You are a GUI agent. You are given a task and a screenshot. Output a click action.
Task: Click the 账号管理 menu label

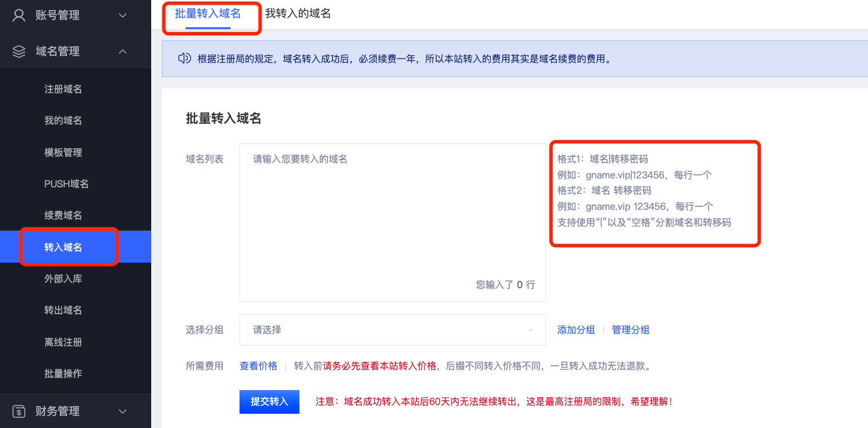pyautogui.click(x=58, y=15)
